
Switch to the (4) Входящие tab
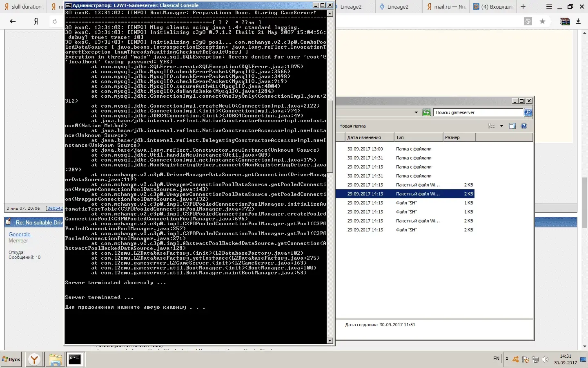point(493,7)
